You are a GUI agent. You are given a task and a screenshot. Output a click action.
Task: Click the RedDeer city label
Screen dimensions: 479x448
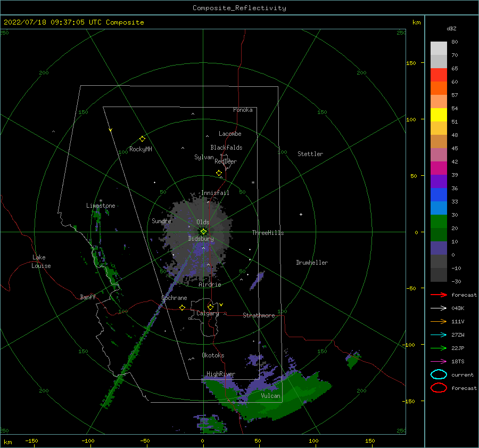[x=226, y=161]
